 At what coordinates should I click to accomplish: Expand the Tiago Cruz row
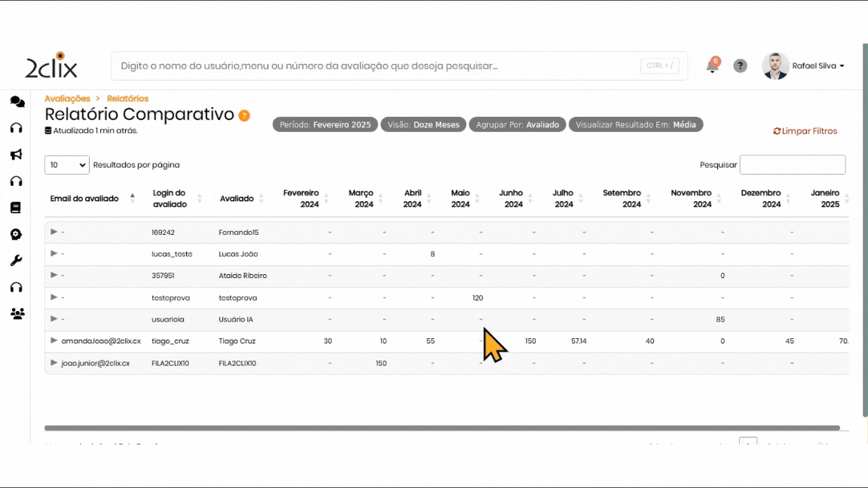(53, 341)
